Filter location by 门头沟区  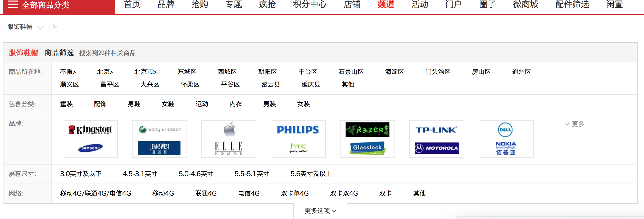tap(438, 72)
